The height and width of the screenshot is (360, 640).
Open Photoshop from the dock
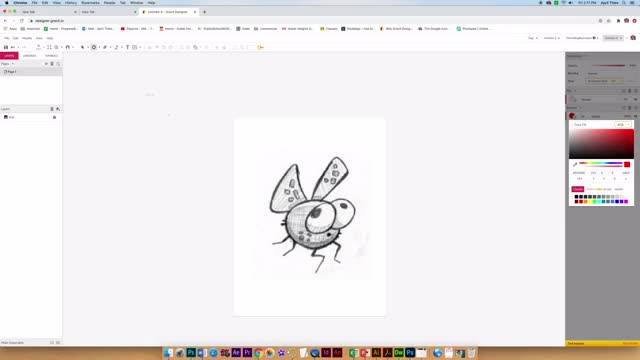(x=191, y=353)
